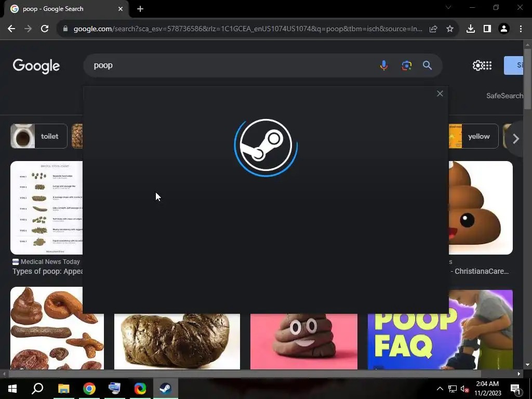Show more filter chips with the arrow
Image resolution: width=532 pixels, height=399 pixels.
coord(515,138)
